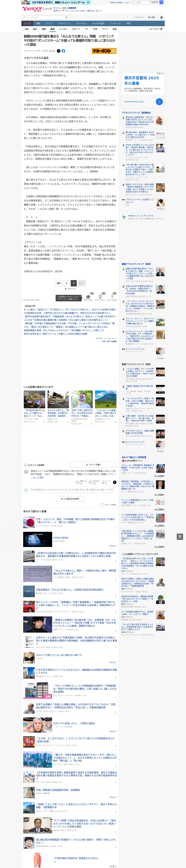The height and width of the screenshot is (868, 186).
Task: Click コメントを書く button
Action: pyautogui.click(x=93, y=465)
